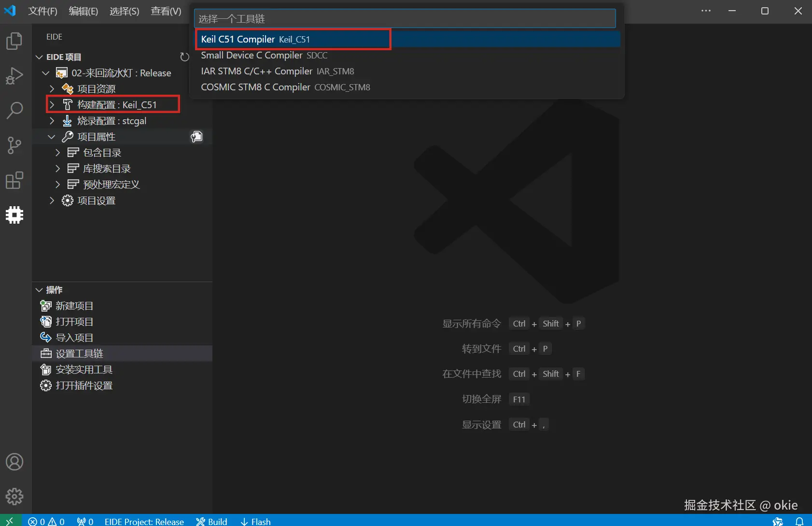The image size is (812, 526).
Task: Show errors and warnings in status bar
Action: (x=46, y=521)
